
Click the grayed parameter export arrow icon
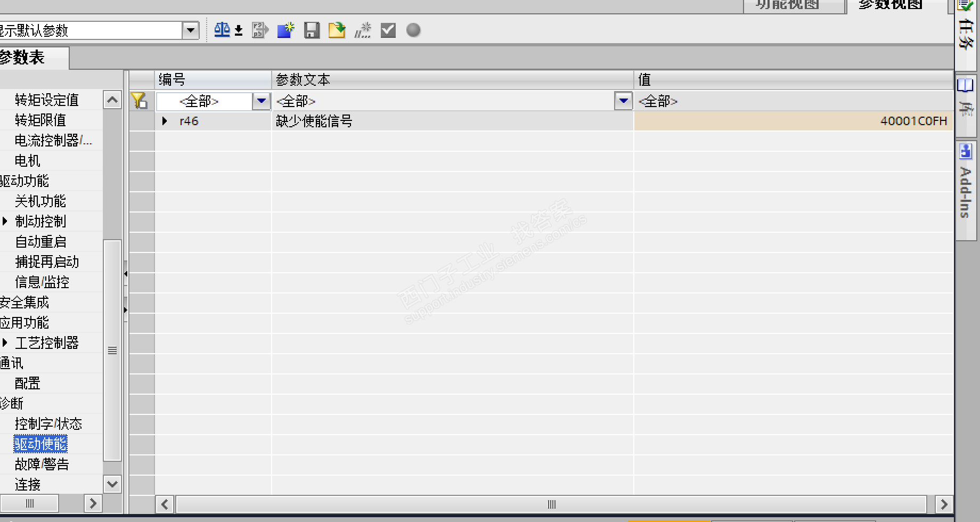pyautogui.click(x=260, y=30)
